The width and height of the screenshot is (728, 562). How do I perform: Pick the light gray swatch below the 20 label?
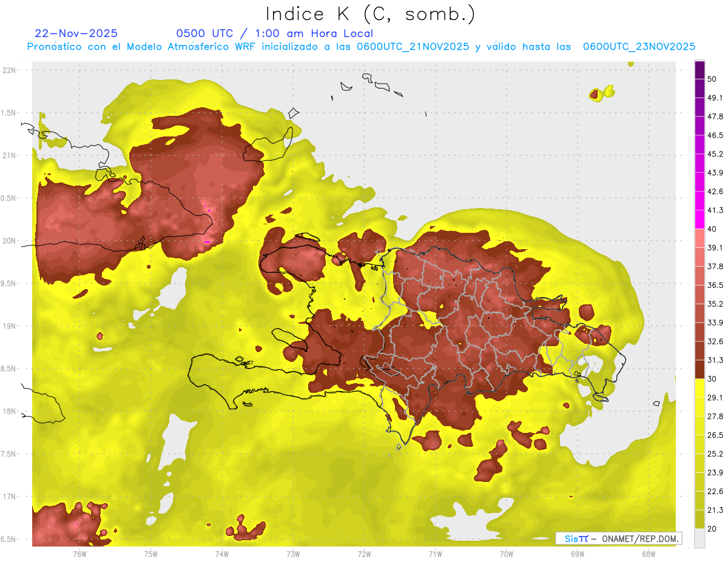click(699, 538)
